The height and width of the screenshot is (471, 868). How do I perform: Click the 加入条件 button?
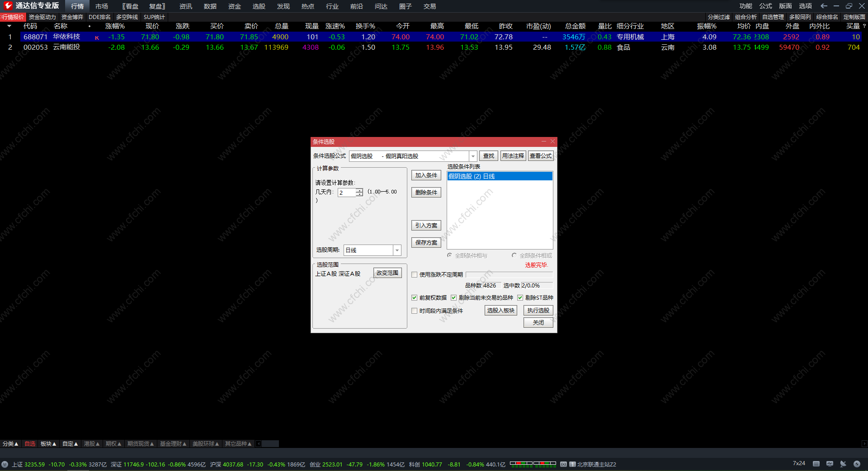tap(426, 175)
